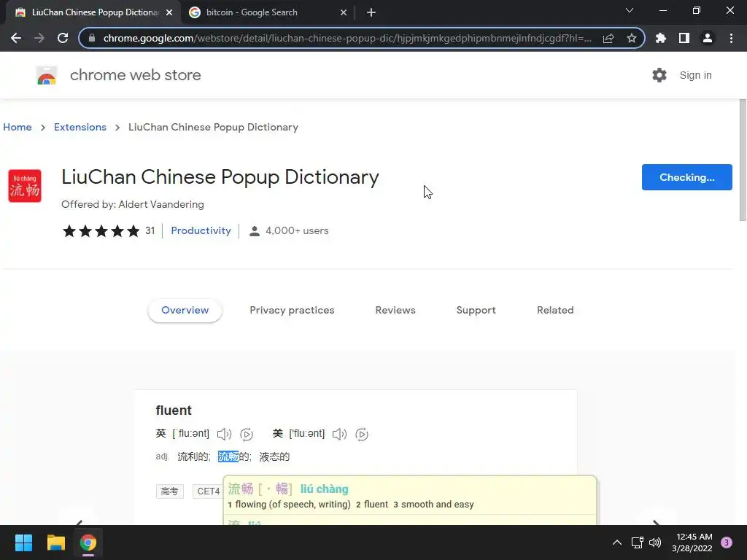Open the Productivity category link

(x=201, y=230)
